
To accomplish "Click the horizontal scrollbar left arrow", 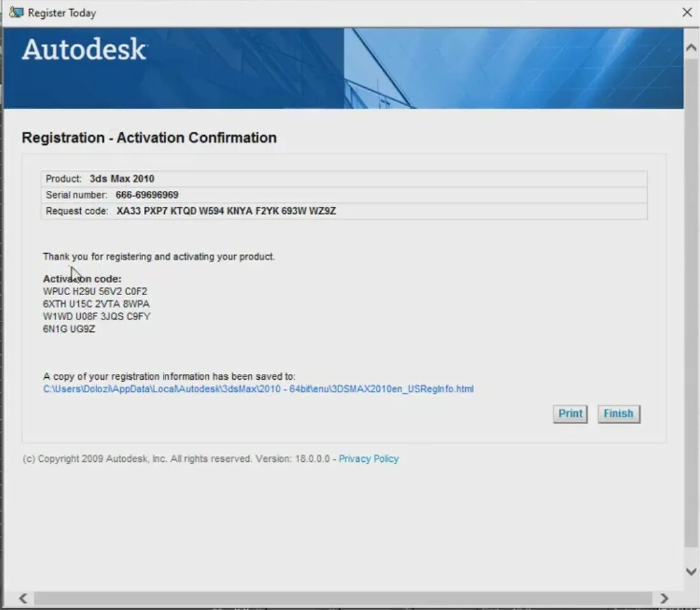I will [x=23, y=599].
